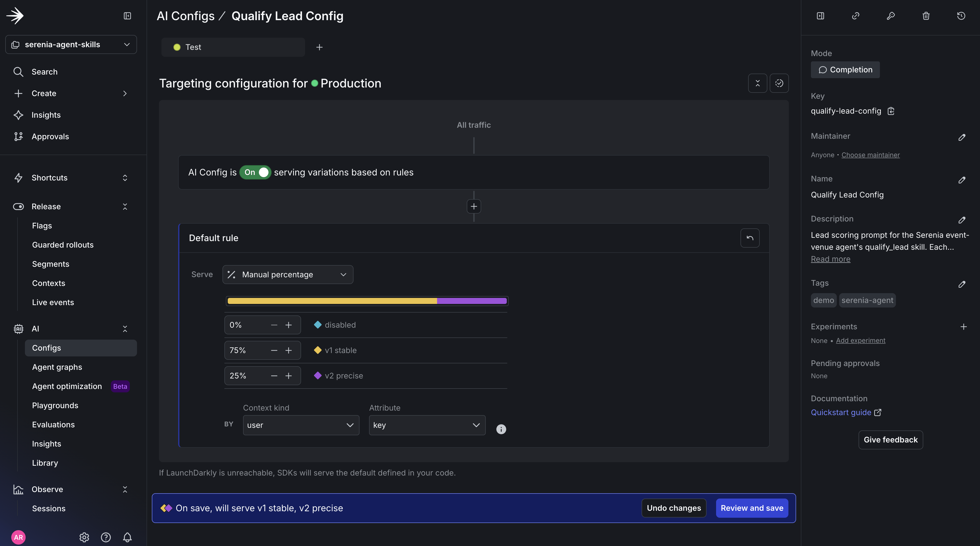The image size is (980, 546).
Task: Open settings gear at sidebar bottom
Action: coord(84,537)
